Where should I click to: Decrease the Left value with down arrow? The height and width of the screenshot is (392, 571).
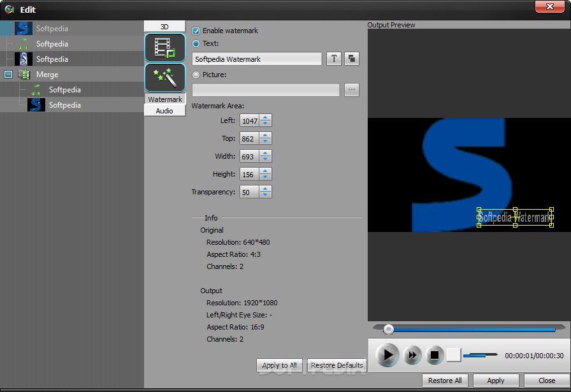coord(266,124)
